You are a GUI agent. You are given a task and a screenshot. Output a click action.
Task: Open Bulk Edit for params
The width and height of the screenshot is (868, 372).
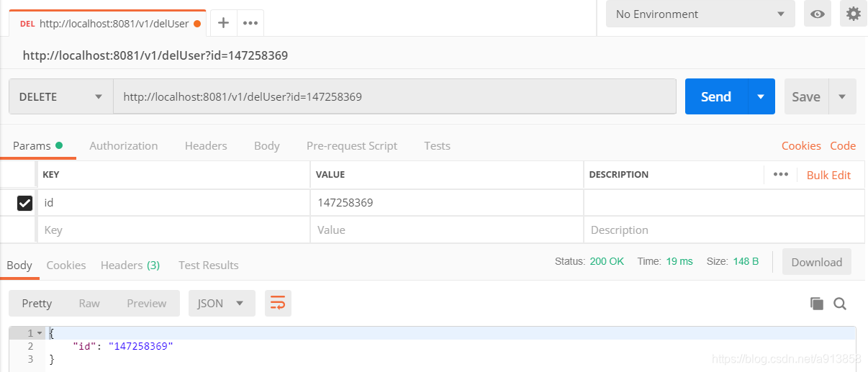click(828, 175)
